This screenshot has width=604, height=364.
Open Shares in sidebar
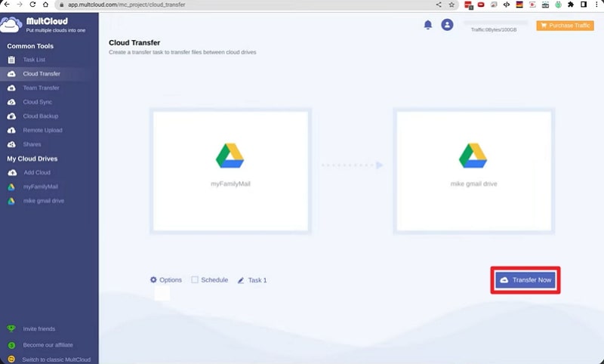(32, 144)
